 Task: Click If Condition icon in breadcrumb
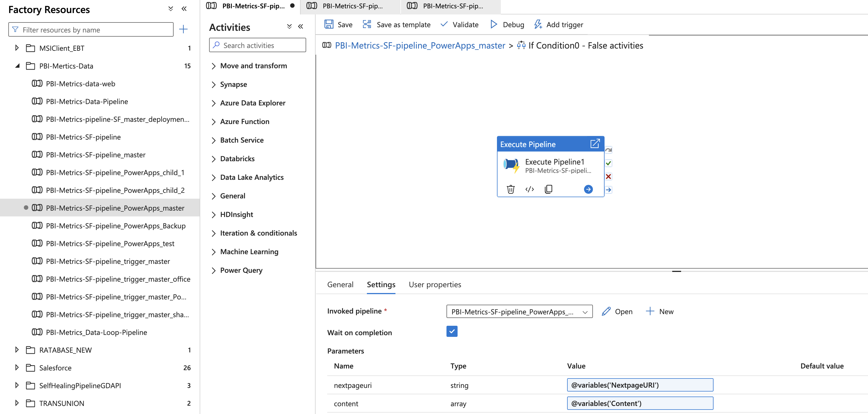[x=521, y=45]
